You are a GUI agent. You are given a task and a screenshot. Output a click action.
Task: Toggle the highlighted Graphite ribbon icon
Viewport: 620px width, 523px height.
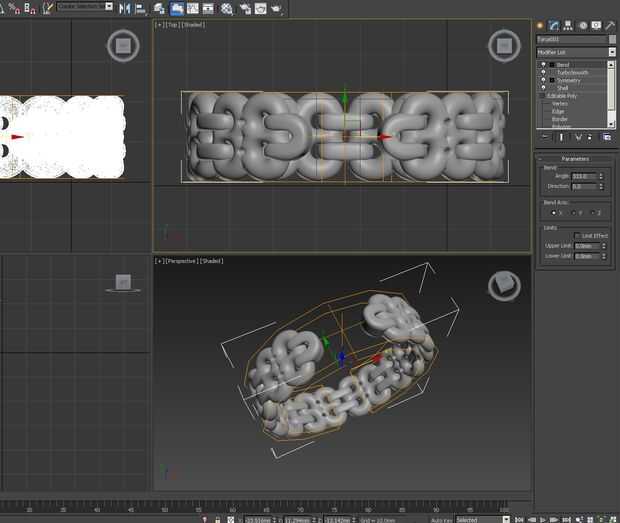[x=177, y=8]
